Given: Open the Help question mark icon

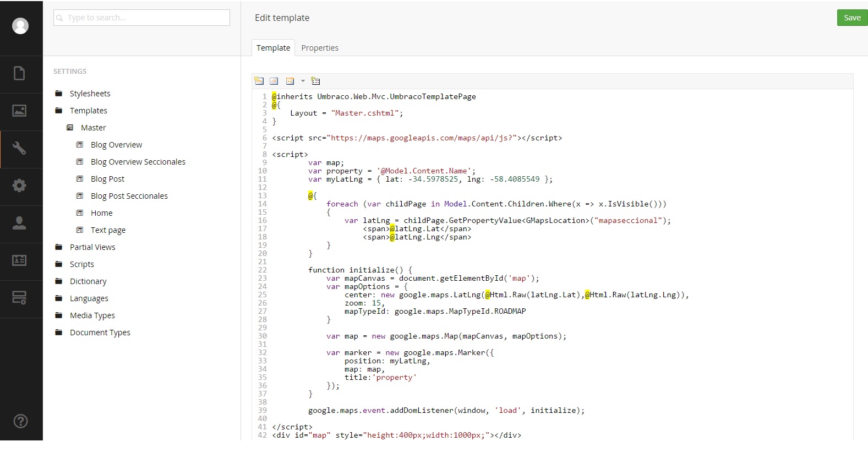Looking at the screenshot, I should 20,421.
